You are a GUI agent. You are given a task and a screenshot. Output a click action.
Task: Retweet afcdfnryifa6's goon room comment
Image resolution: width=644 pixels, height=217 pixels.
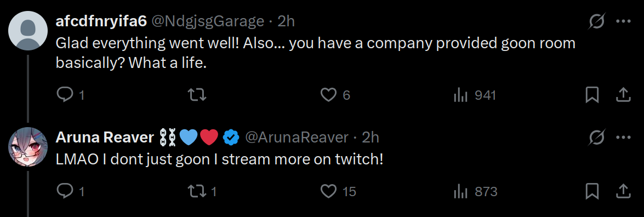pos(197,95)
